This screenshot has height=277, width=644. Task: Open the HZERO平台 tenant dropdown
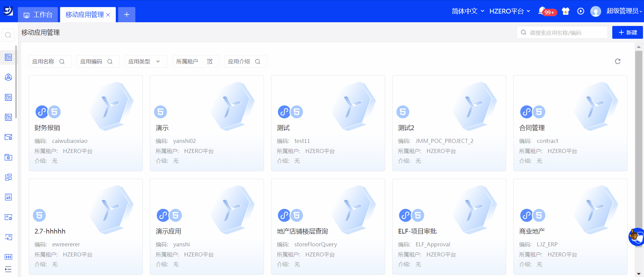(510, 11)
